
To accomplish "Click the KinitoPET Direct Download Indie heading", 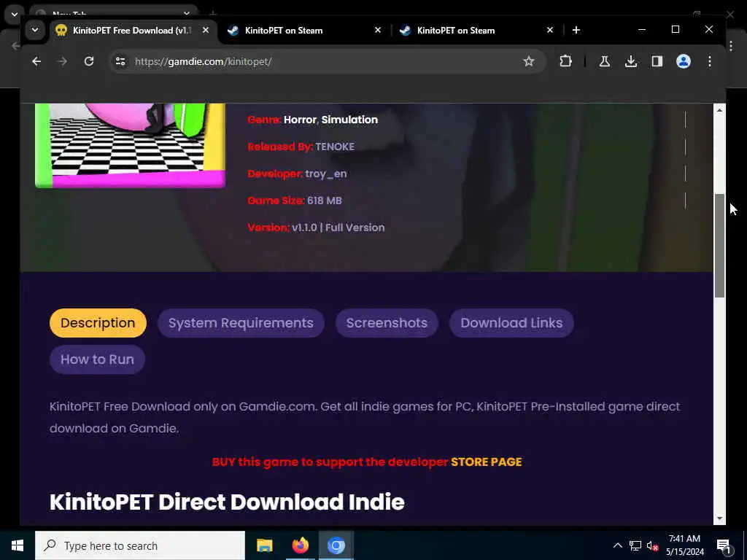I will (x=227, y=502).
